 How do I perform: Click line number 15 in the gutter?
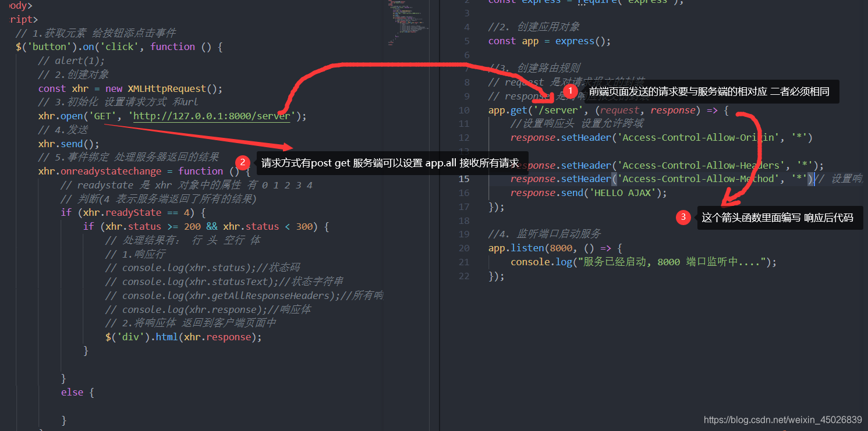(x=464, y=179)
